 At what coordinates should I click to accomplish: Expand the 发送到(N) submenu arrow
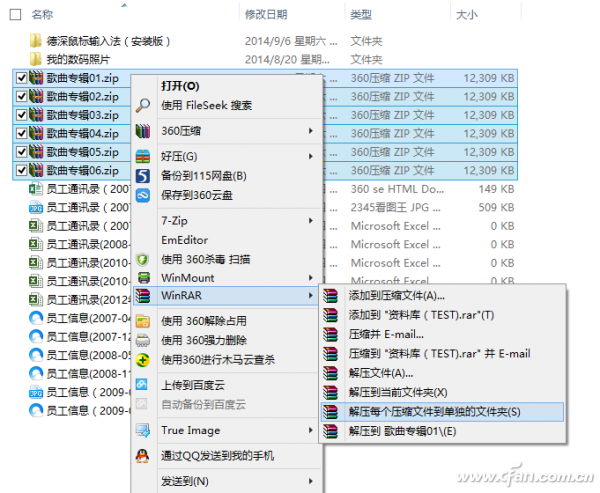tap(311, 481)
